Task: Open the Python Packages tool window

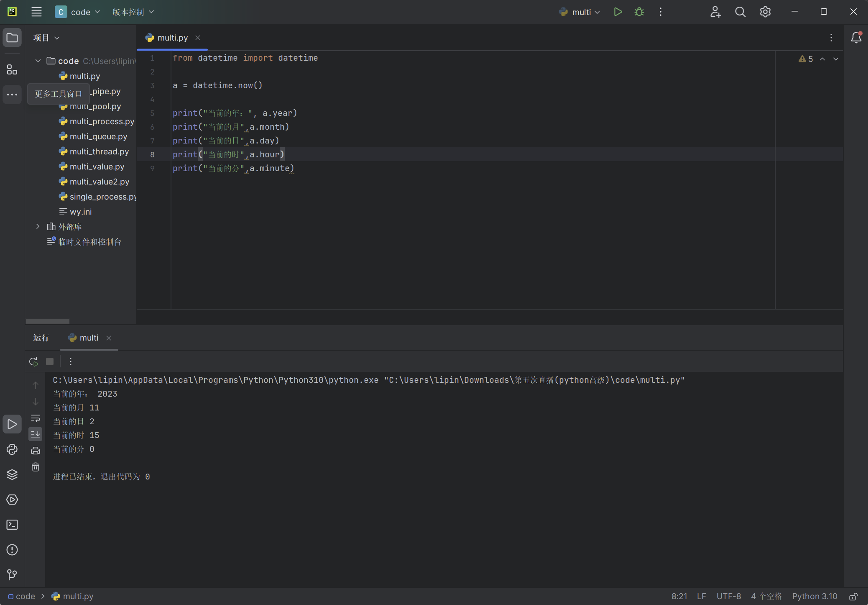Action: tap(12, 474)
